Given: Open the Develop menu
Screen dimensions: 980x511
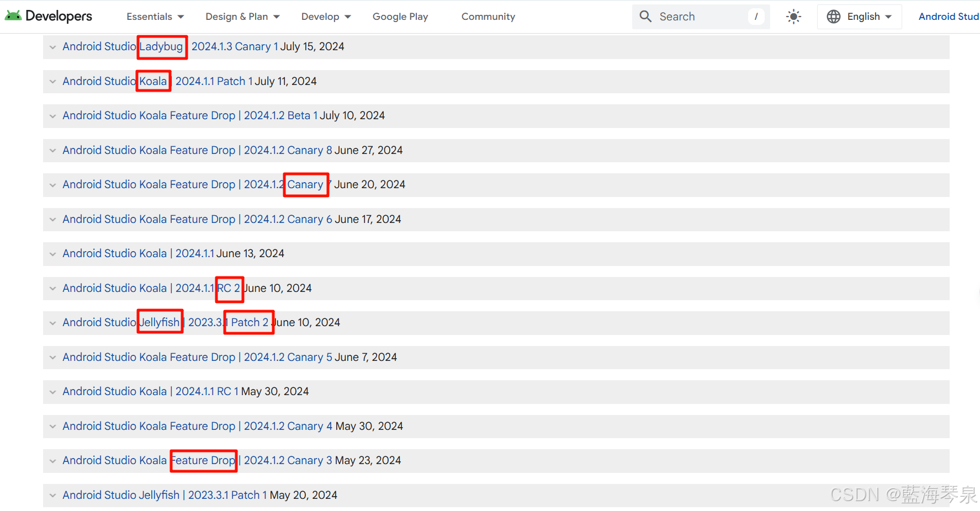Looking at the screenshot, I should tap(326, 17).
